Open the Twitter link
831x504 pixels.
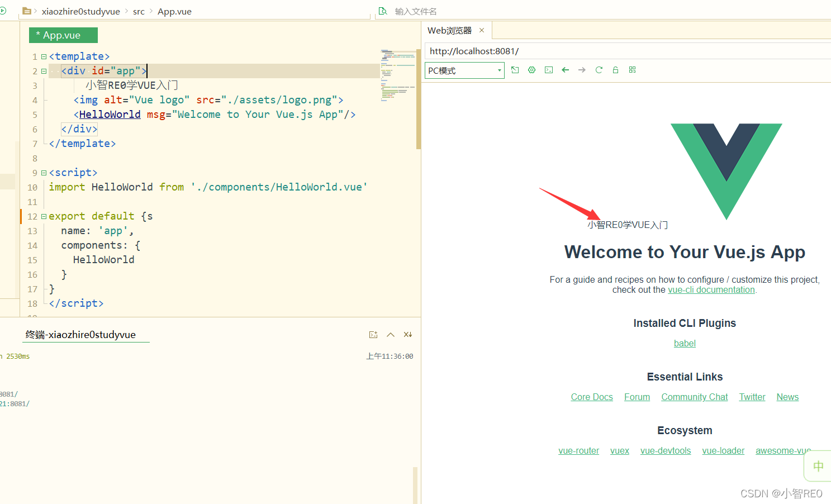pos(752,397)
